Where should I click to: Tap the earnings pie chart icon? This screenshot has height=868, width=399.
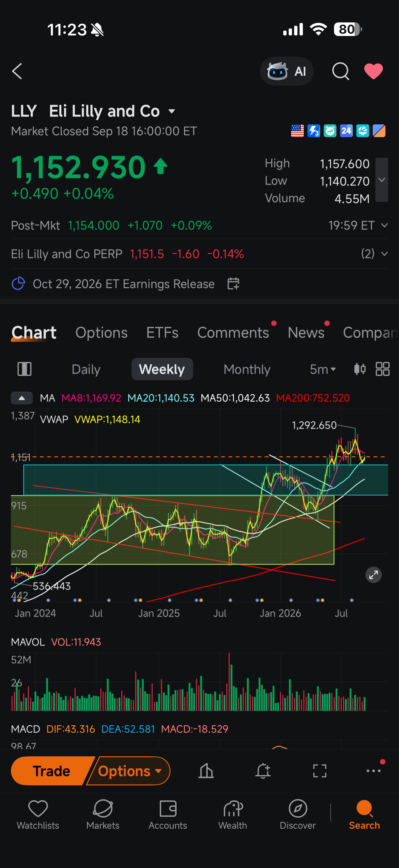[x=18, y=284]
